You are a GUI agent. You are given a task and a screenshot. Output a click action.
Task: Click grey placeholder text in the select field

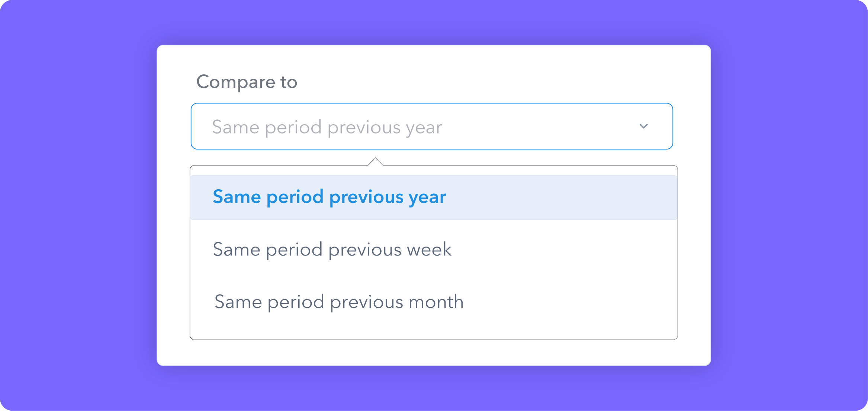click(x=327, y=128)
